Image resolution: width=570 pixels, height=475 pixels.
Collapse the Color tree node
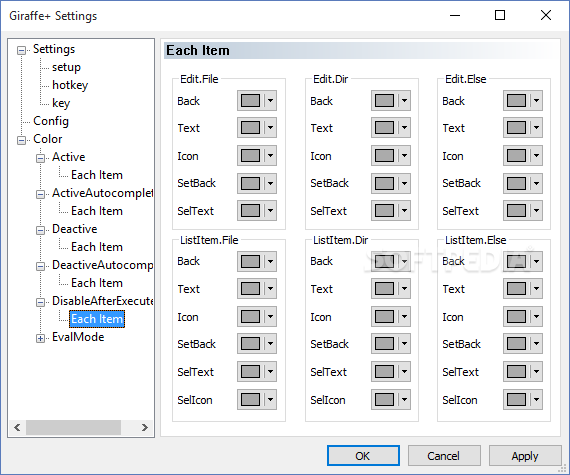21,140
